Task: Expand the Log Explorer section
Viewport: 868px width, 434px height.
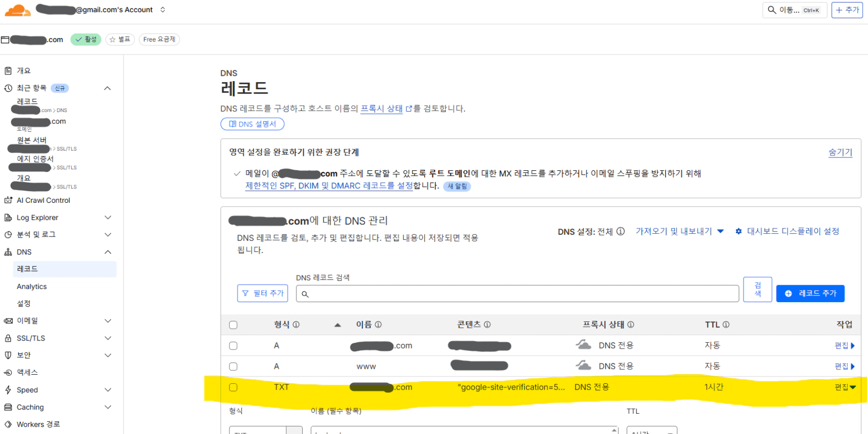Action: 108,217
